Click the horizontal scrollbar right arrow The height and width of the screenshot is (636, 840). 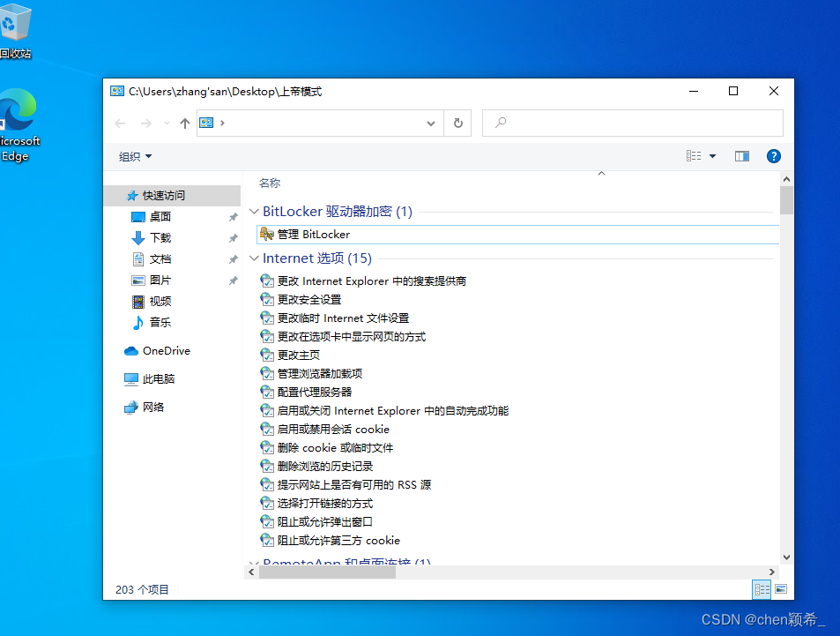771,572
